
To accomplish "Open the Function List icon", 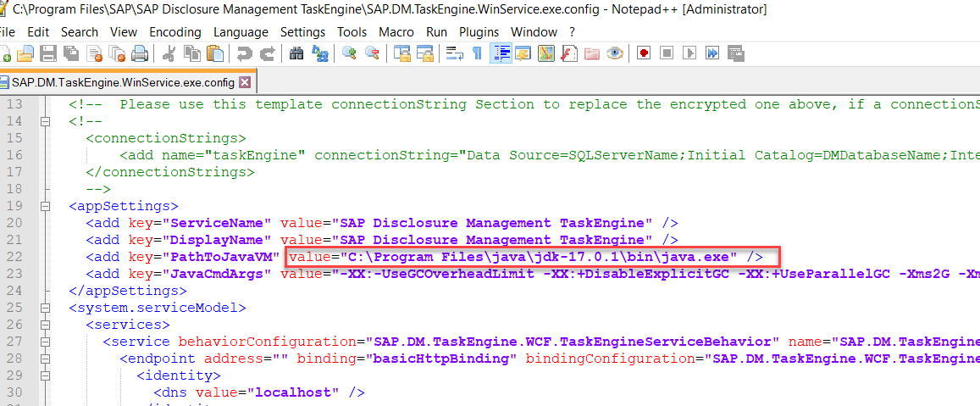I will (568, 53).
